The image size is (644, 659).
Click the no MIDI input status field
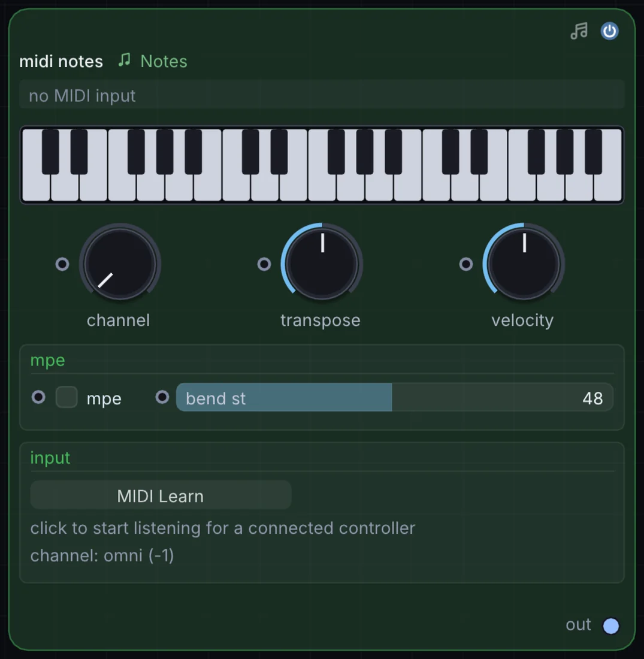click(322, 95)
